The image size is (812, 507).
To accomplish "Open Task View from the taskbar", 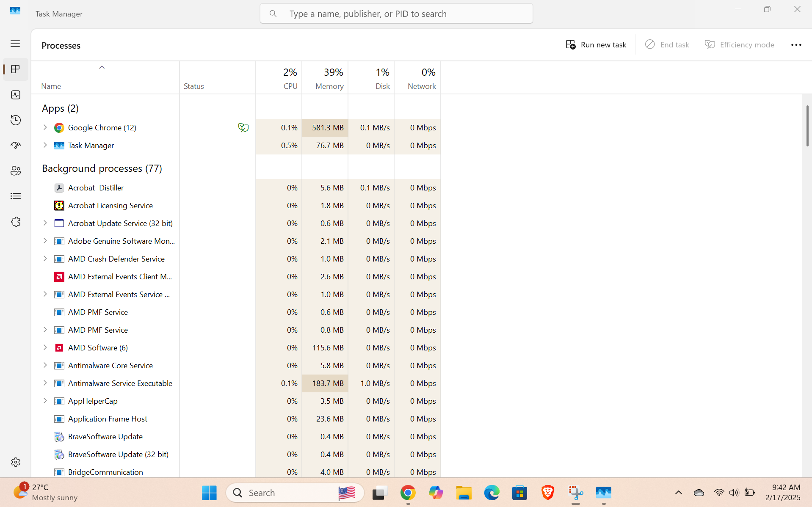I will (380, 493).
